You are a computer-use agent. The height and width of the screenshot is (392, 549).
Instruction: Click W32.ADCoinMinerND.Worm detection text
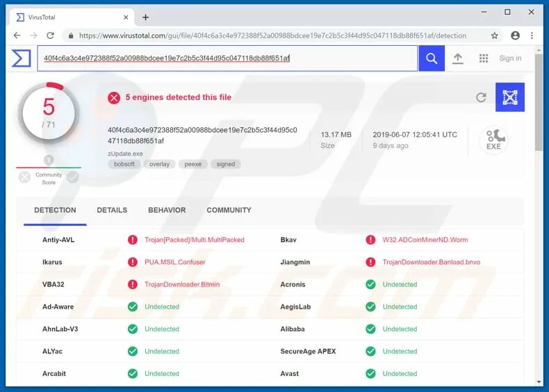tap(425, 240)
